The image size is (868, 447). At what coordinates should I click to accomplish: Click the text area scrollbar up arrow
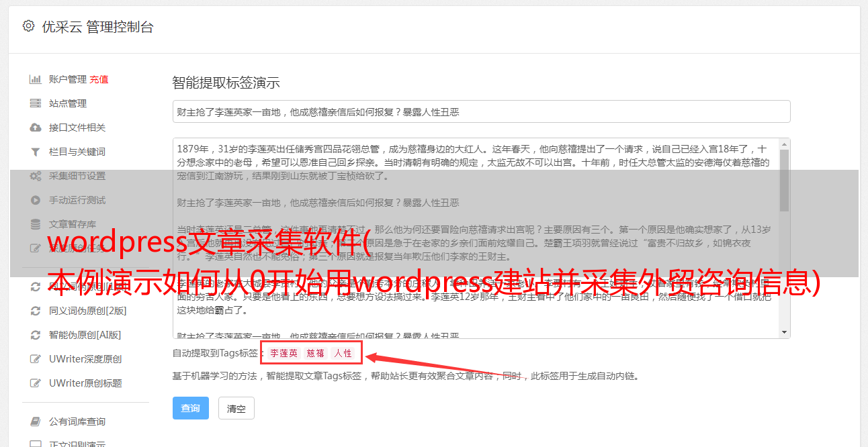[785, 144]
